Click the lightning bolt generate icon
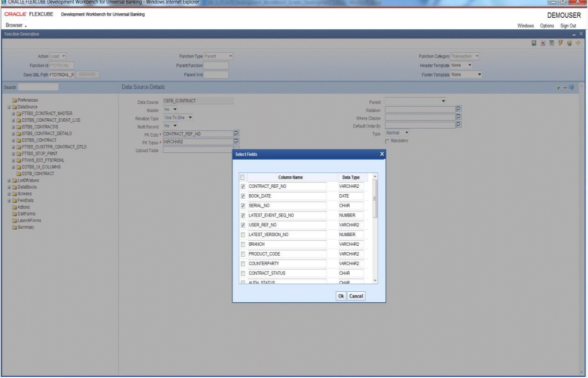Viewport: 588px width, 378px height. click(560, 43)
